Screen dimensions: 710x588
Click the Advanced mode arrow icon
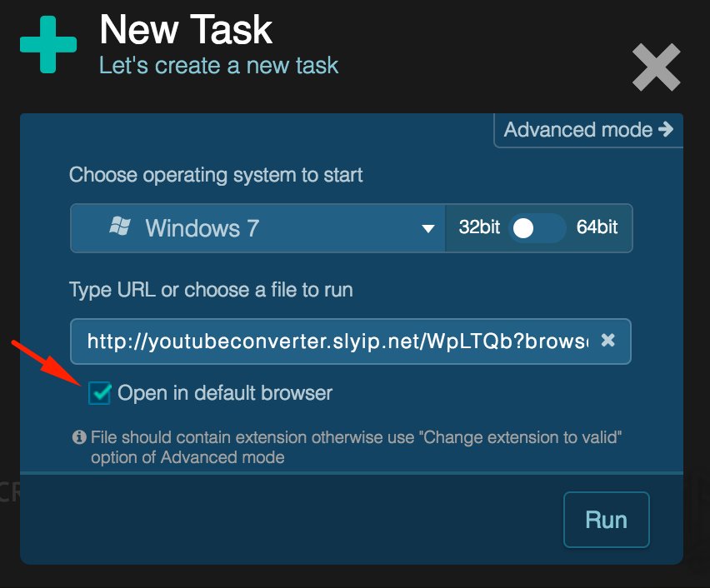click(x=666, y=129)
